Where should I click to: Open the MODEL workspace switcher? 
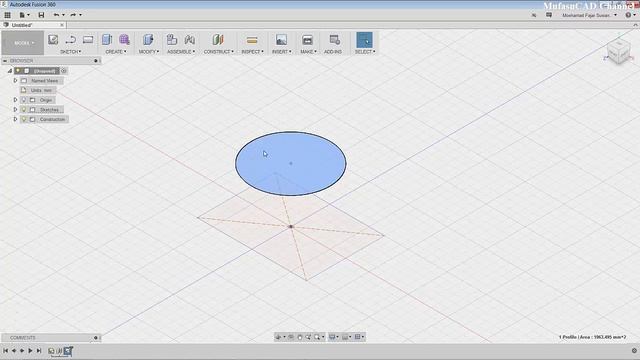coord(23,43)
